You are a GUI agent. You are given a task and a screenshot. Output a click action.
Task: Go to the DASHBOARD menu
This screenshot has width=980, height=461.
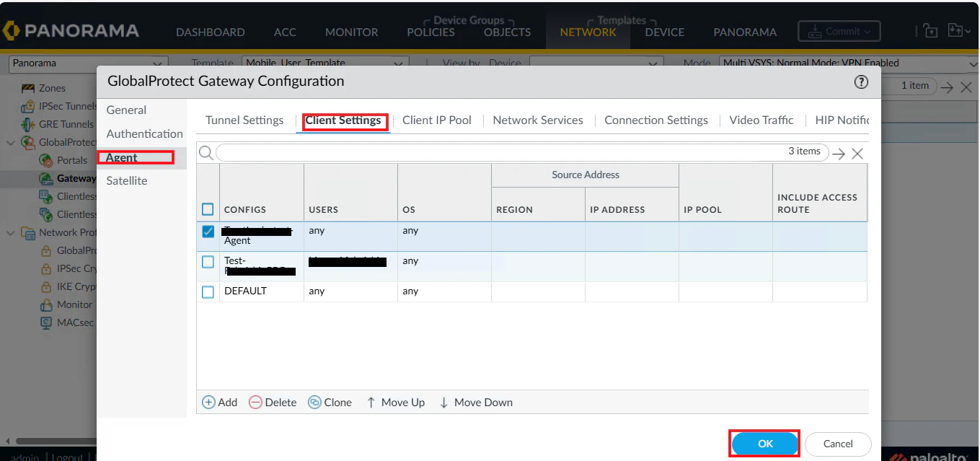(x=211, y=32)
